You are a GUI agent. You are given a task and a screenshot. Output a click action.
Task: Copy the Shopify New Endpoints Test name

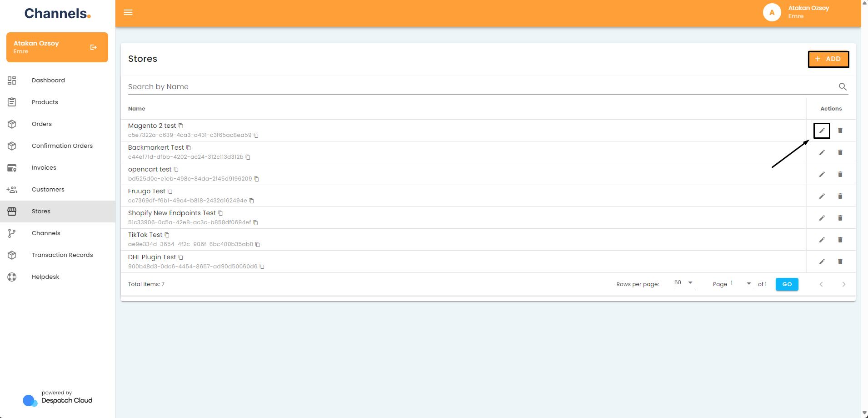(220, 213)
